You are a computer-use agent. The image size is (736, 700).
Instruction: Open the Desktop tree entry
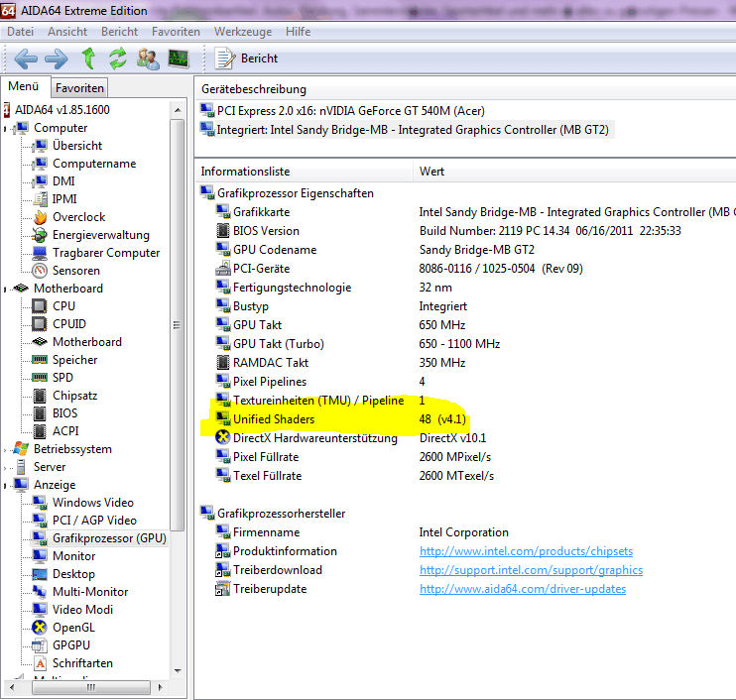click(73, 574)
